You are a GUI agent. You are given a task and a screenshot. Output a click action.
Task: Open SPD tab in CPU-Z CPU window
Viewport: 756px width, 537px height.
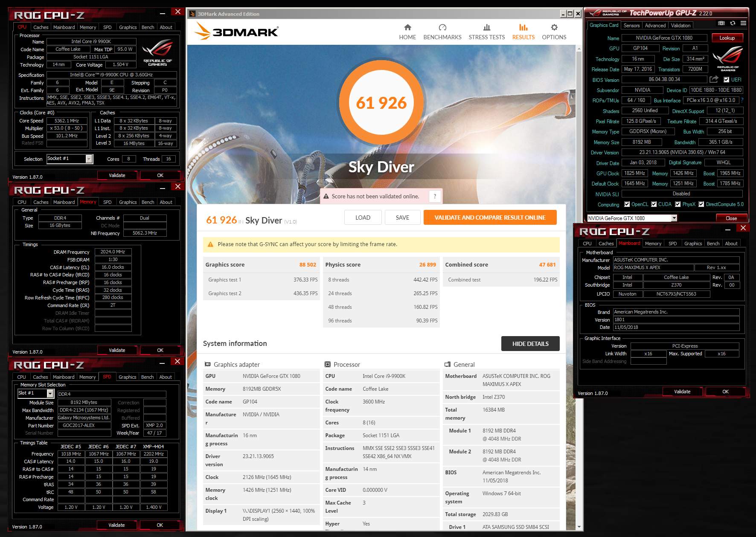(x=107, y=27)
